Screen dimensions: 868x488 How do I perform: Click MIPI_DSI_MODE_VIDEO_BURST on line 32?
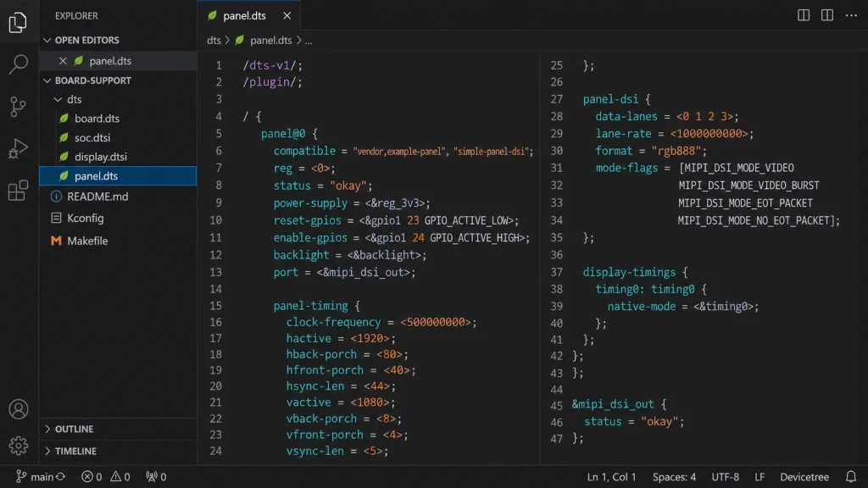pos(749,186)
